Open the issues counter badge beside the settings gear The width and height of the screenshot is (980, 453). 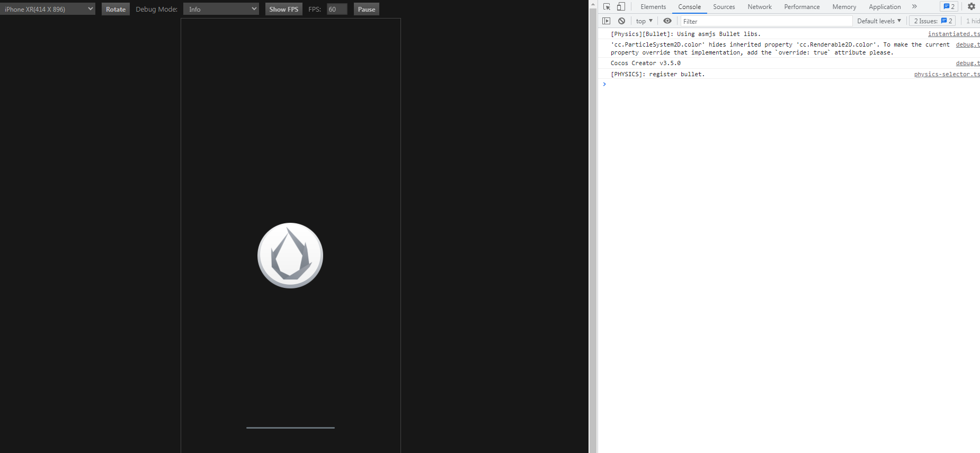[949, 7]
